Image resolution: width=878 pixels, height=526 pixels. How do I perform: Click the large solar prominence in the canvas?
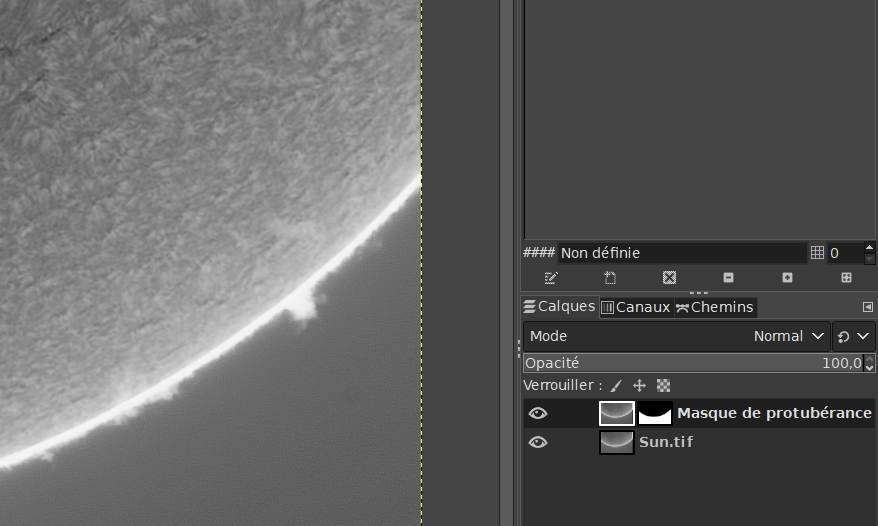click(x=303, y=304)
